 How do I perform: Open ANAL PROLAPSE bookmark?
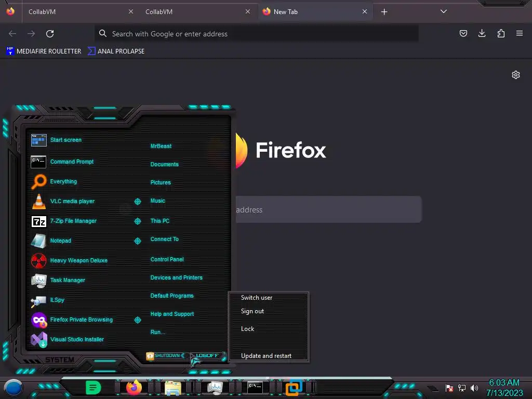(x=116, y=51)
